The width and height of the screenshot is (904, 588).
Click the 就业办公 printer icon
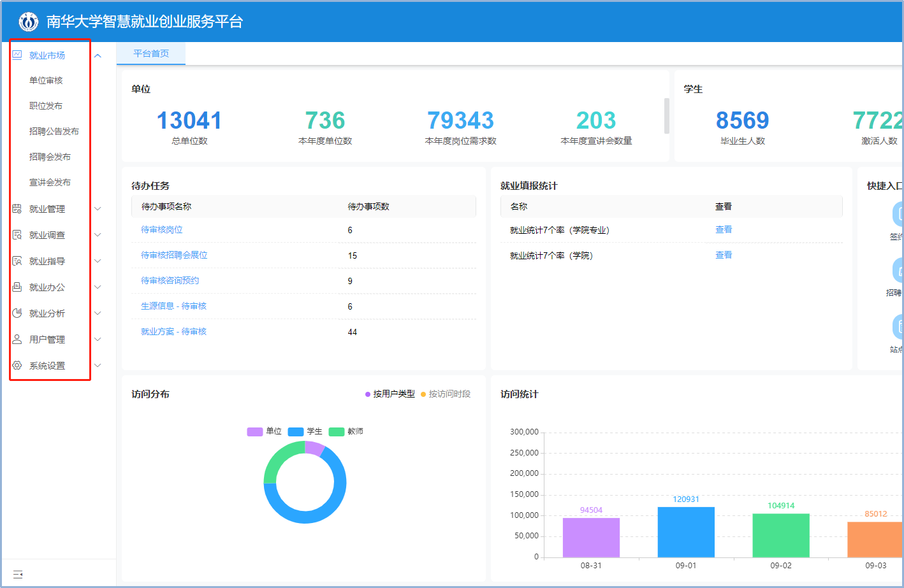[x=17, y=287]
